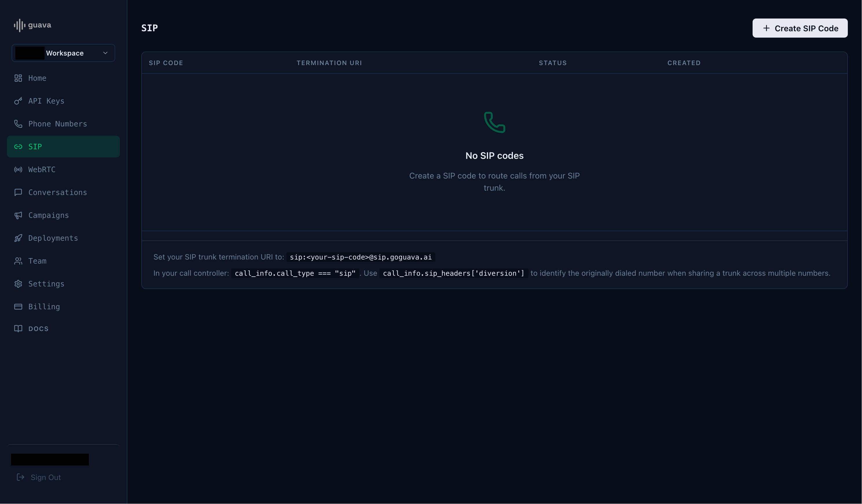Click the SIP CODE column header

click(166, 63)
